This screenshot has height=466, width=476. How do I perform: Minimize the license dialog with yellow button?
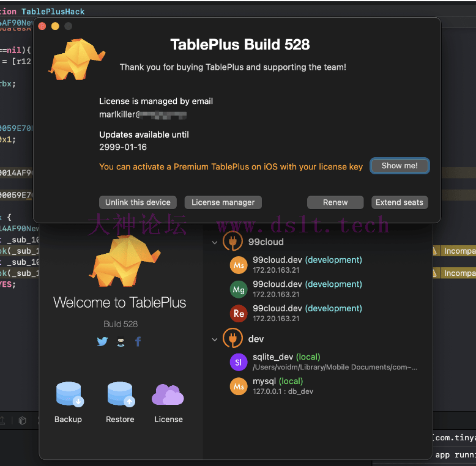[55, 26]
